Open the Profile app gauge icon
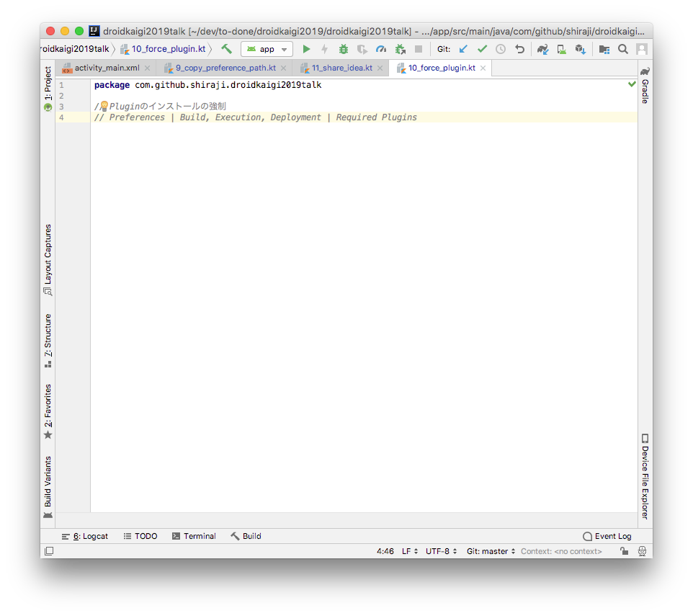 (x=381, y=49)
